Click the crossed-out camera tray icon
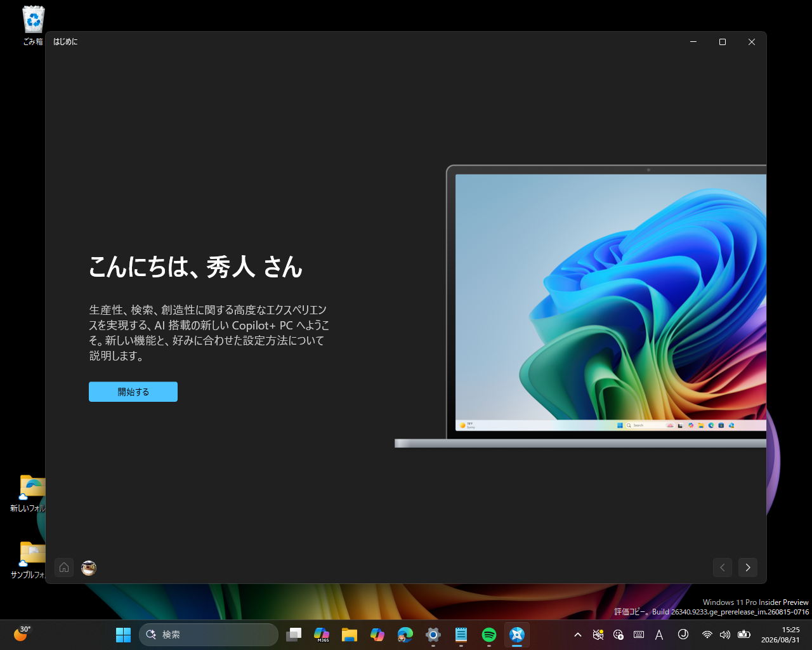The height and width of the screenshot is (650, 812). tap(598, 635)
